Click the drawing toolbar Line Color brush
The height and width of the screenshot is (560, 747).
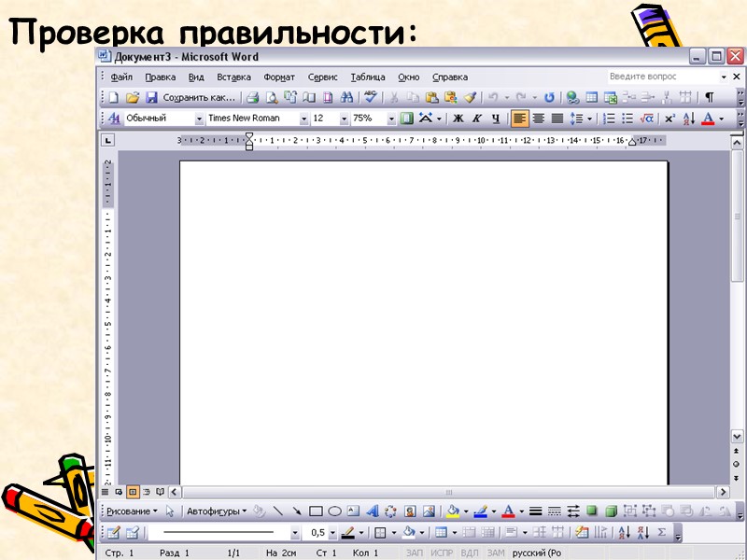(481, 511)
